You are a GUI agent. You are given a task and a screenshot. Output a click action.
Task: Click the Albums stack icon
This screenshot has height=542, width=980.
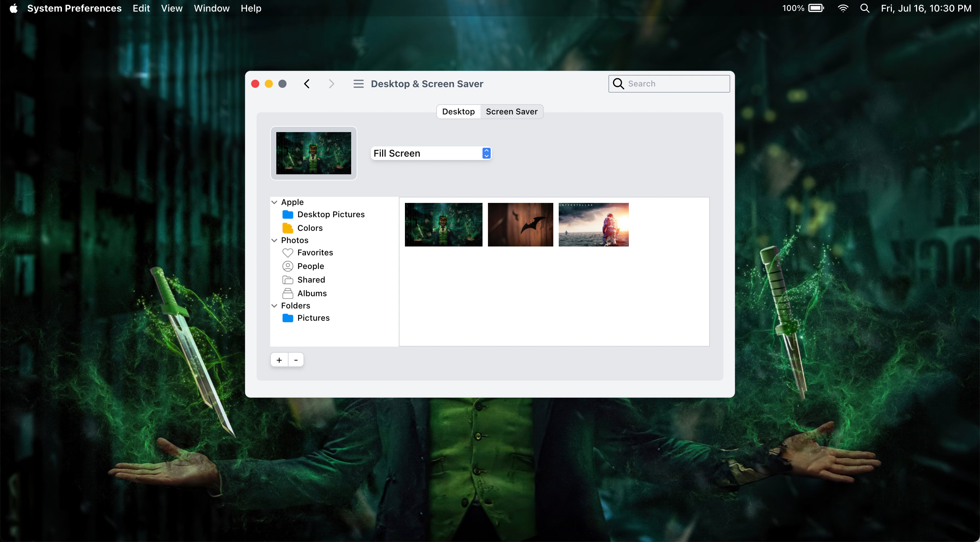pyautogui.click(x=288, y=293)
